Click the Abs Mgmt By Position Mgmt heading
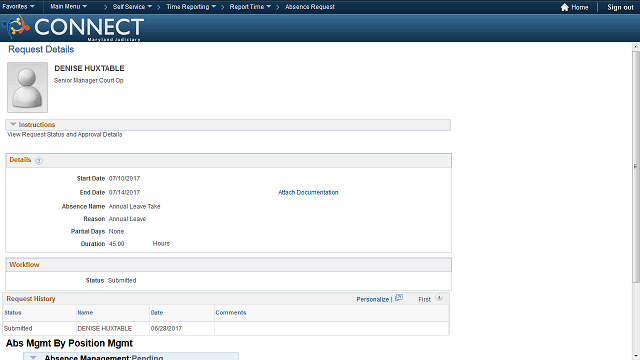The image size is (640, 360). tap(69, 343)
